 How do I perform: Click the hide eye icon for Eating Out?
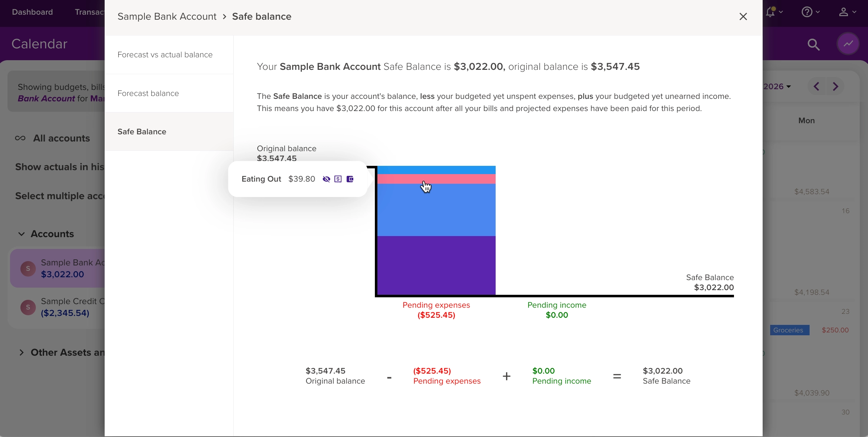click(x=326, y=179)
